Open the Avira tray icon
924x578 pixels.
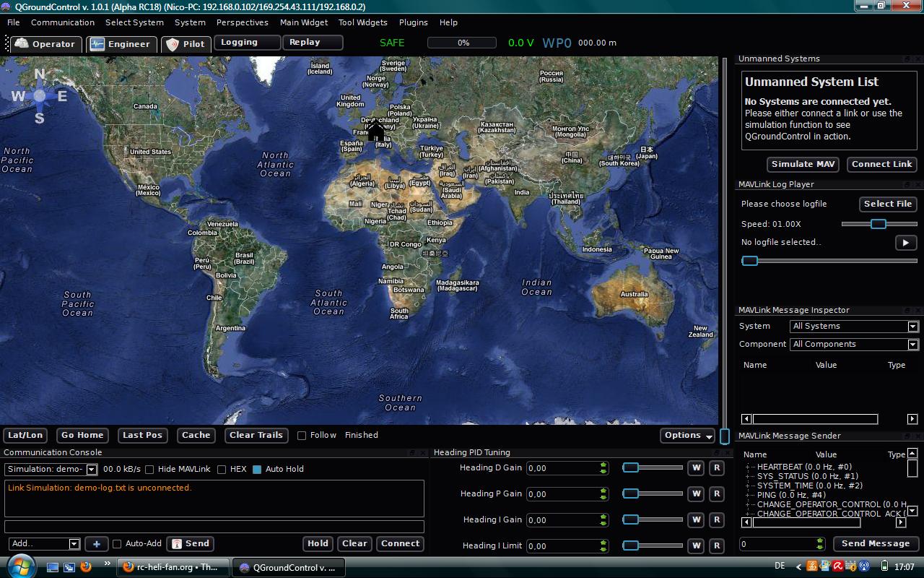point(838,567)
